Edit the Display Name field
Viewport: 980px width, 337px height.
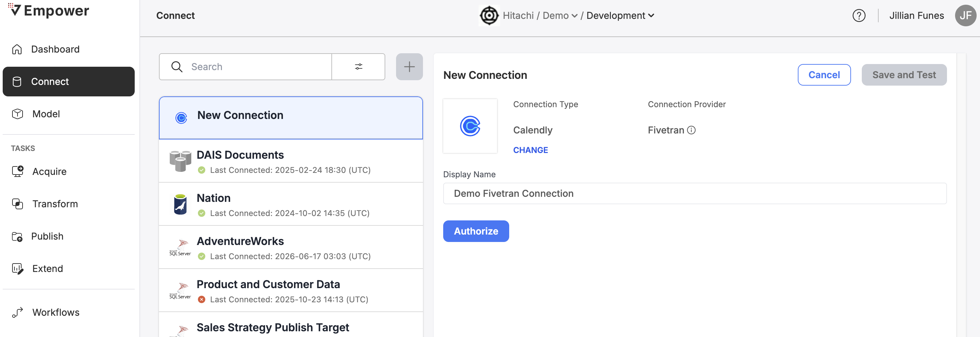click(695, 193)
